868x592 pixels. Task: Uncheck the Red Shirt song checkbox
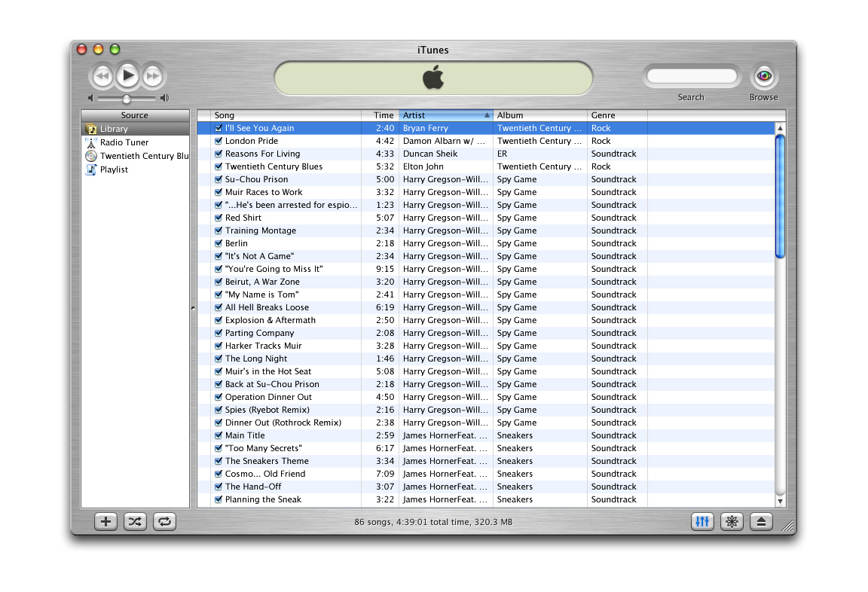pyautogui.click(x=219, y=218)
